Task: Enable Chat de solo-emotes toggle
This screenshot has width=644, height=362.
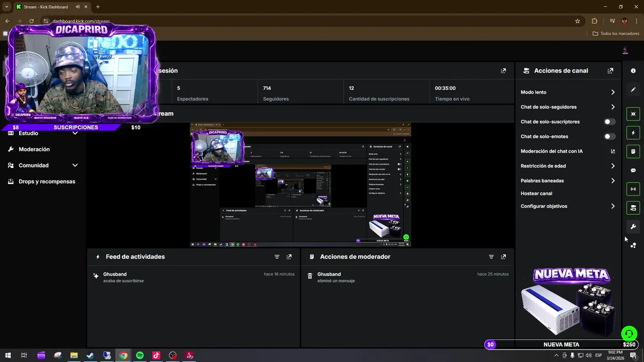Action: 609,137
